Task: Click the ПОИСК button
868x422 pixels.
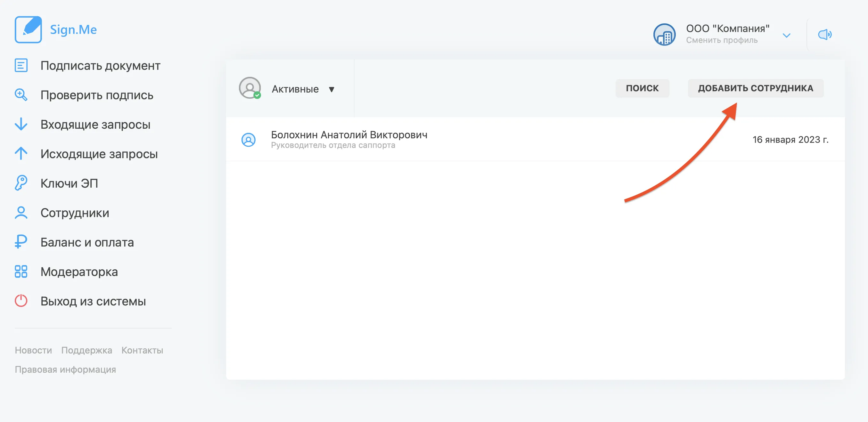Action: (x=642, y=88)
